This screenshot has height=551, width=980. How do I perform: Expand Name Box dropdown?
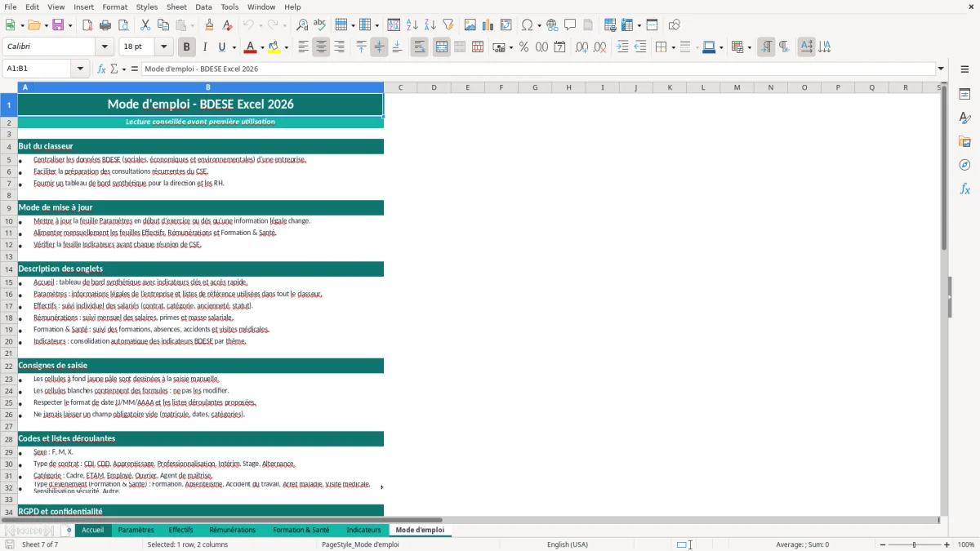tap(81, 69)
